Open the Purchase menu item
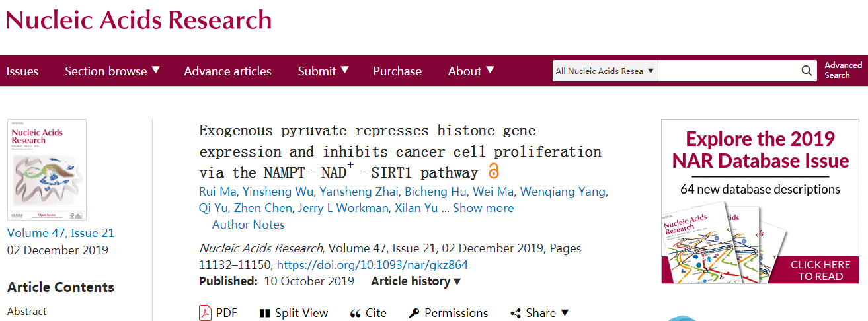This screenshot has height=321, width=868. [x=397, y=71]
